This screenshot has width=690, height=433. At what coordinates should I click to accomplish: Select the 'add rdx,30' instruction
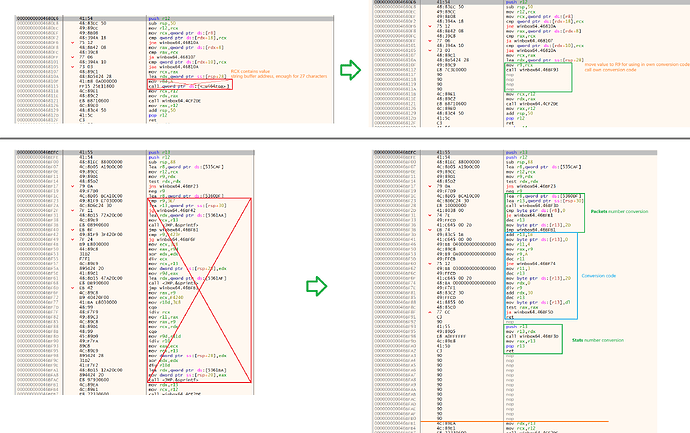(521, 293)
